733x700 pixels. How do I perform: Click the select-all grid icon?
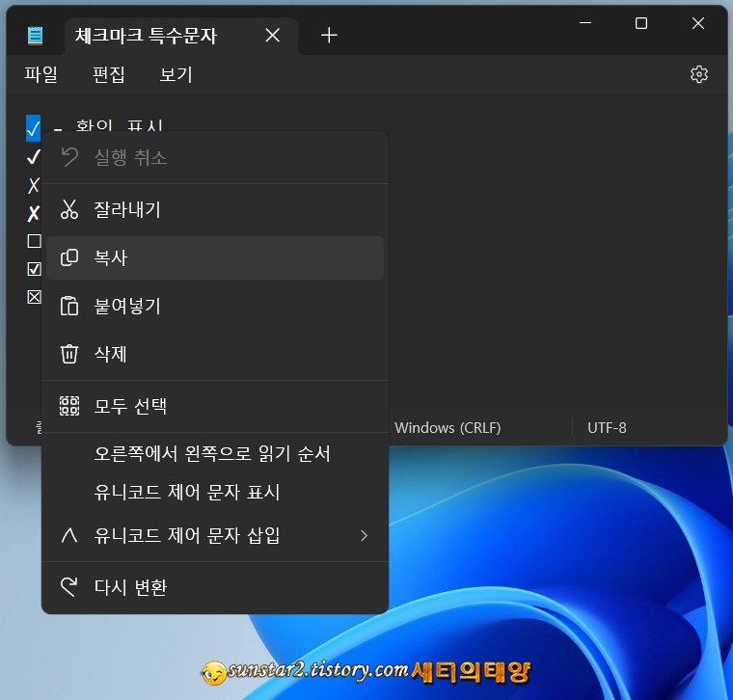pyautogui.click(x=69, y=406)
